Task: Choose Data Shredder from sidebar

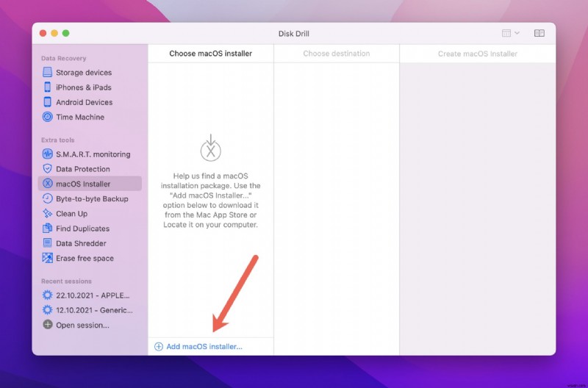Action: coord(81,243)
